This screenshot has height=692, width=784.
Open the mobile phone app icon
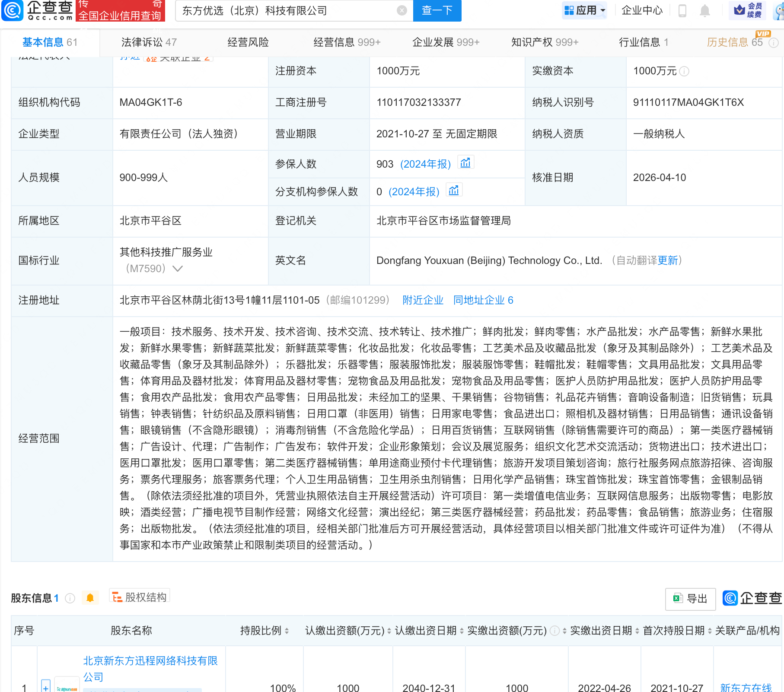click(x=682, y=11)
